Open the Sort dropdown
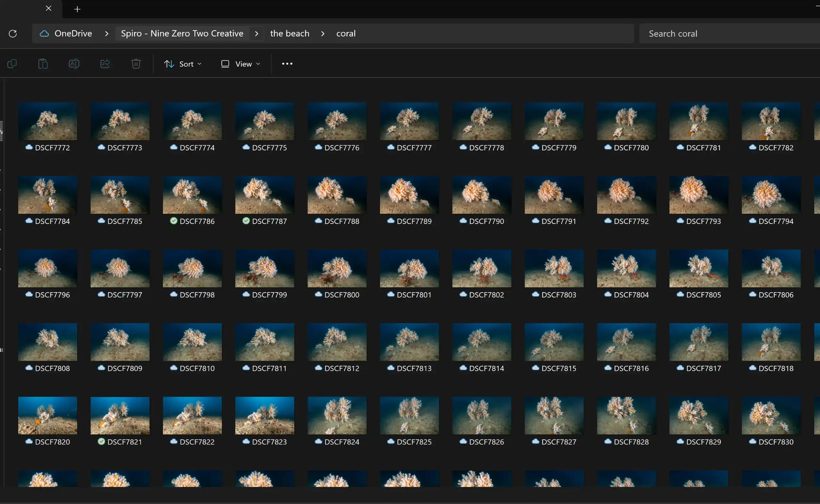 [183, 64]
